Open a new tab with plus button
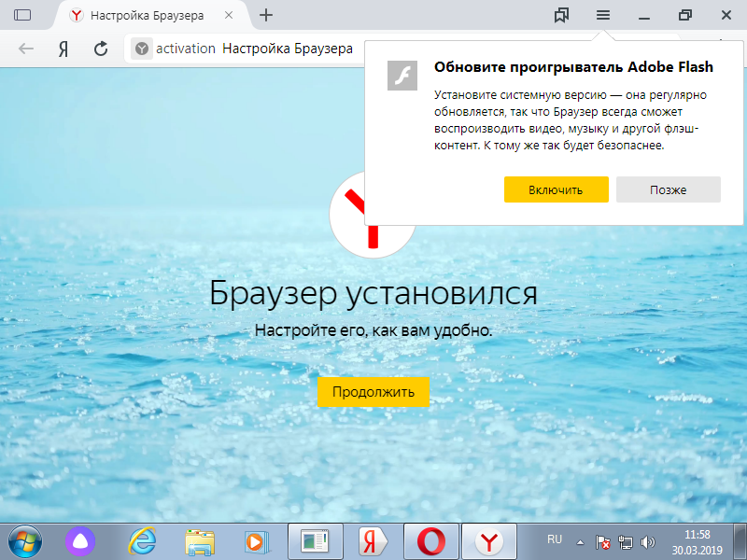 pyautogui.click(x=266, y=15)
